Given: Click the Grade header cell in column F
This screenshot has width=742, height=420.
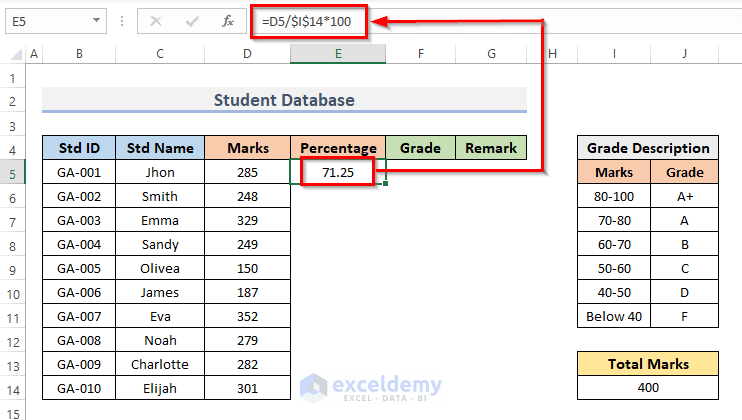Looking at the screenshot, I should tap(420, 148).
